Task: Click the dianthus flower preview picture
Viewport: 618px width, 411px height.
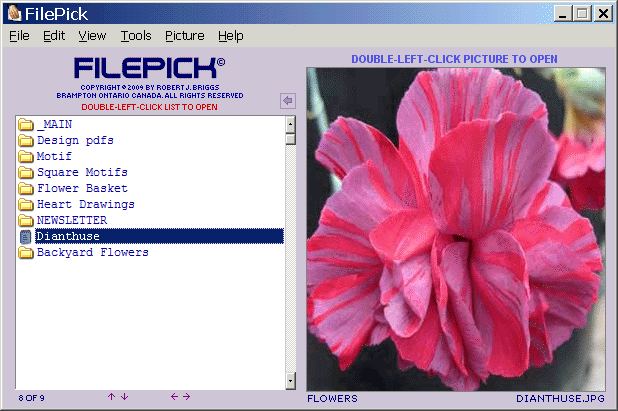Action: pos(456,229)
